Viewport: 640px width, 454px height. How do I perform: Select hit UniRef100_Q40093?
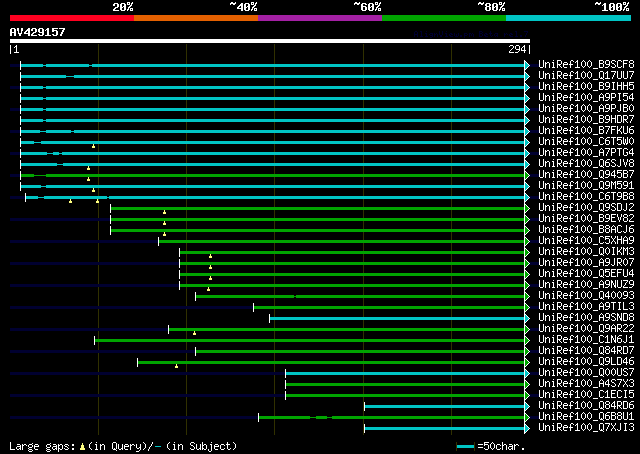click(586, 296)
